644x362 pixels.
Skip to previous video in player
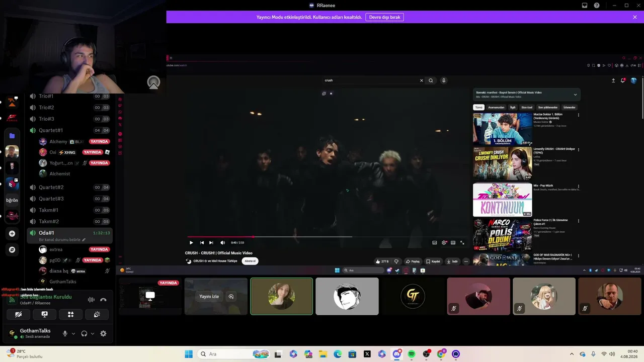tap(202, 242)
